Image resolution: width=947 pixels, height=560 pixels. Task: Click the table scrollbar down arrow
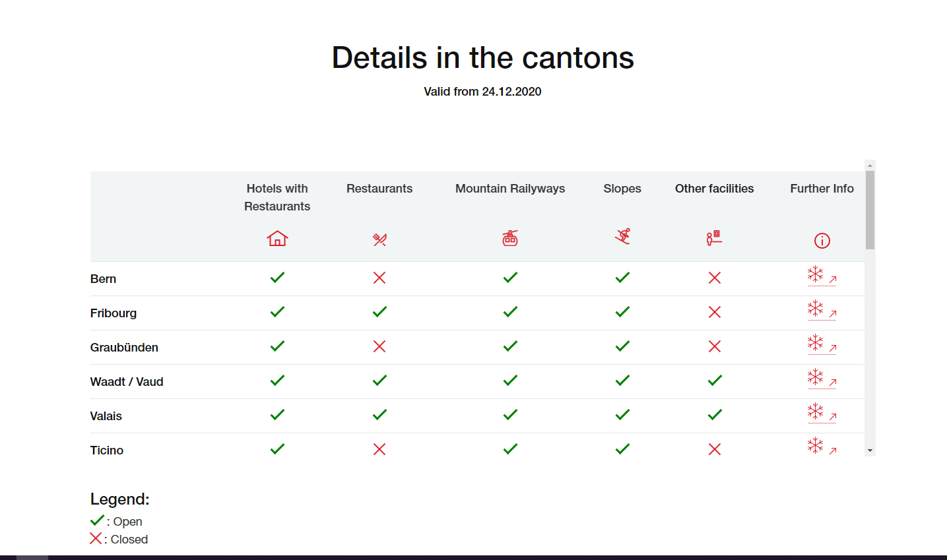point(870,451)
